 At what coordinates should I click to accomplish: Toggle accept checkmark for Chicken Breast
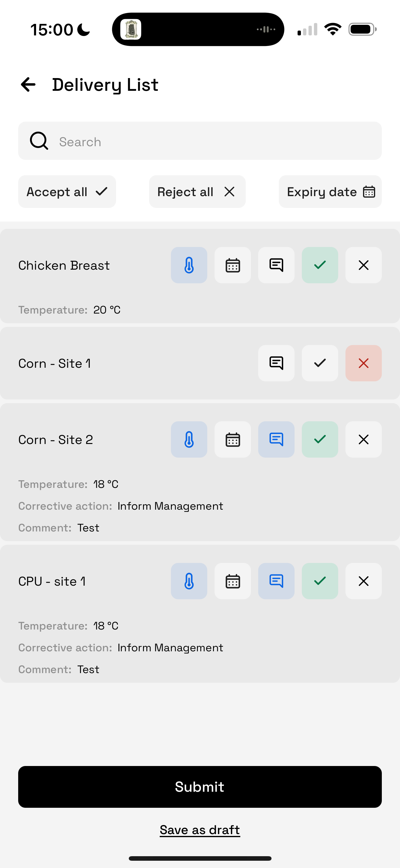320,265
